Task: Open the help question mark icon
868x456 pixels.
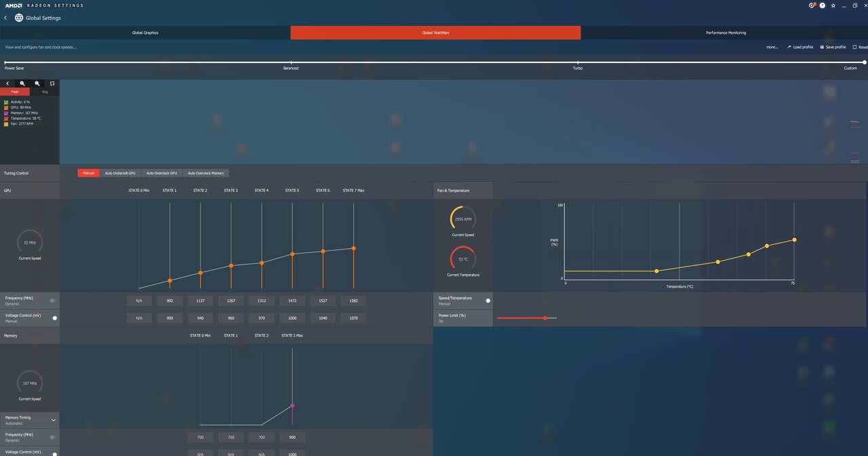Action: [823, 5]
